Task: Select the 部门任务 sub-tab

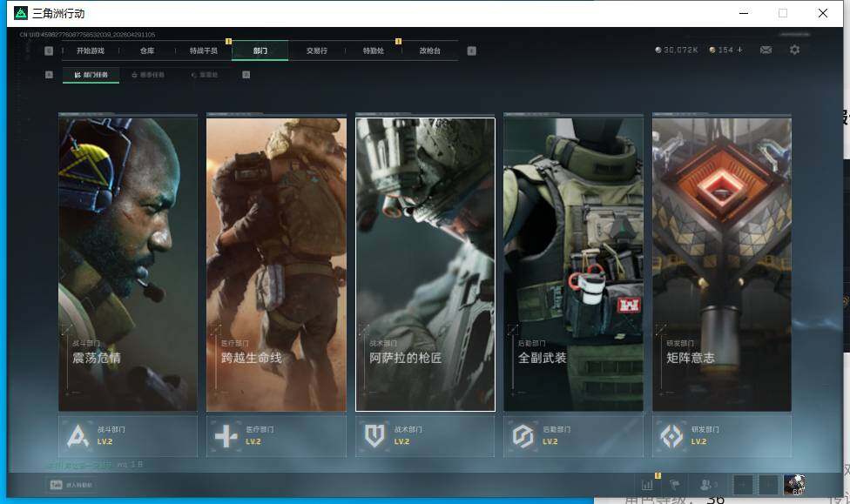Action: coord(91,75)
